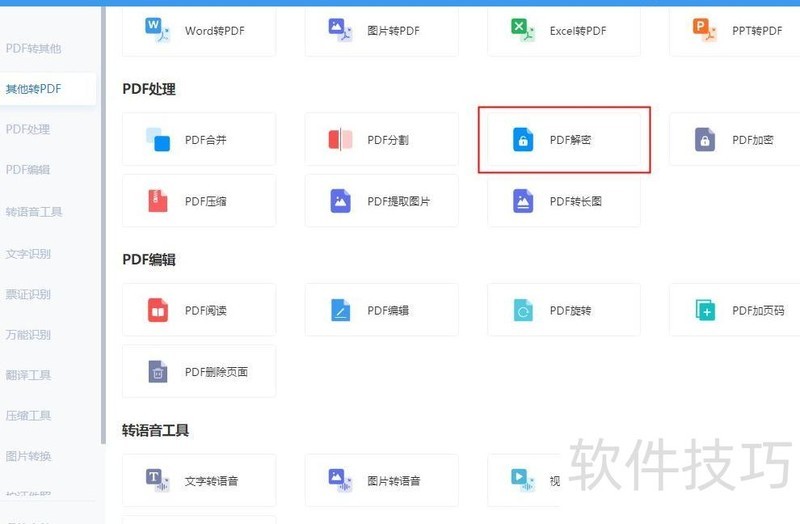The width and height of the screenshot is (800, 524).
Task: Click the PDF加密 lock icon
Action: point(705,139)
